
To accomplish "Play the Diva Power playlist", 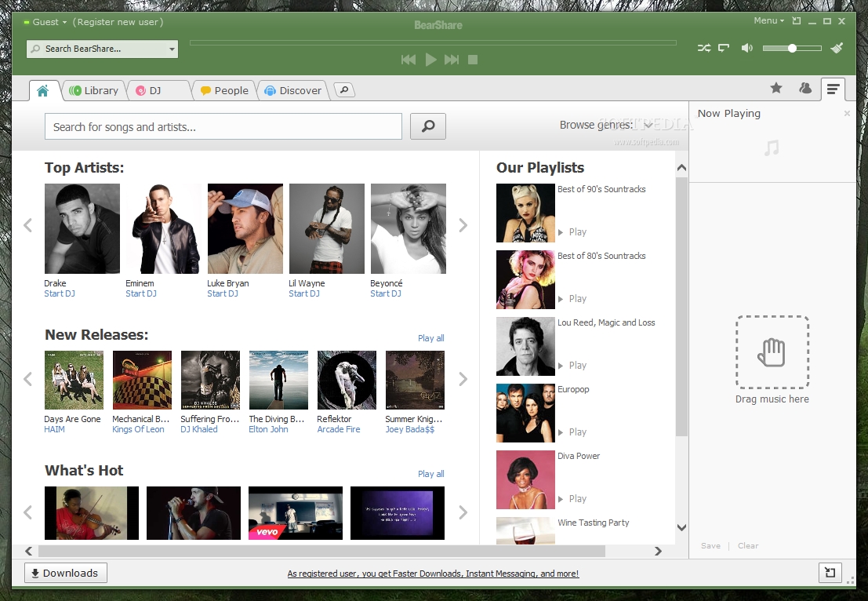I will coord(572,499).
